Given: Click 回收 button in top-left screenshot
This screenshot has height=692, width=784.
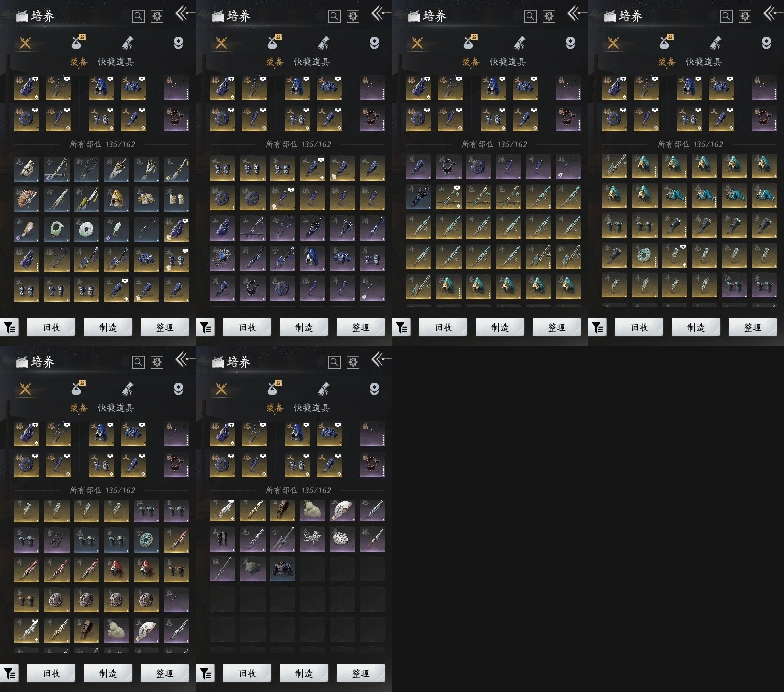Looking at the screenshot, I should coord(51,327).
